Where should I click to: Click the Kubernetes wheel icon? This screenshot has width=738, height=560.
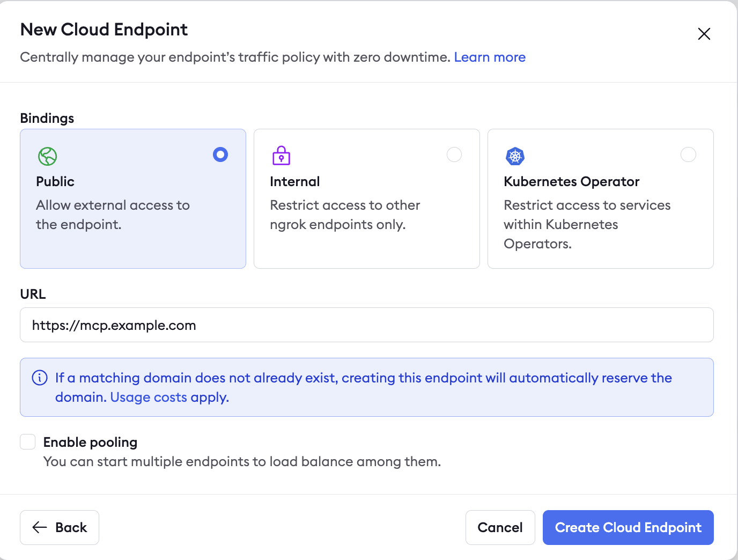pos(515,156)
